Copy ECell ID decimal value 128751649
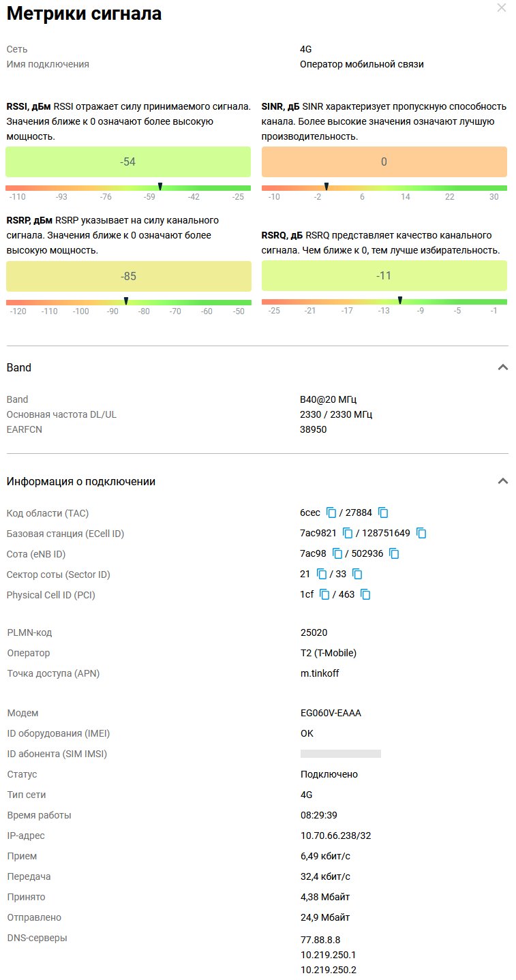516x980 pixels. 421,533
